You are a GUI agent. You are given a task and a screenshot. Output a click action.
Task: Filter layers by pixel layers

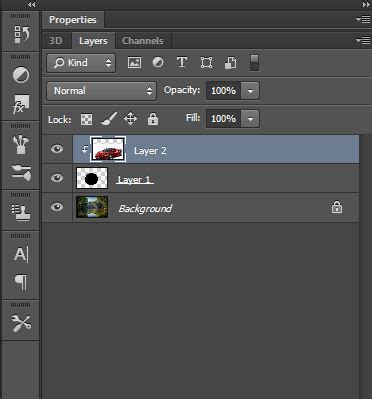tap(134, 63)
